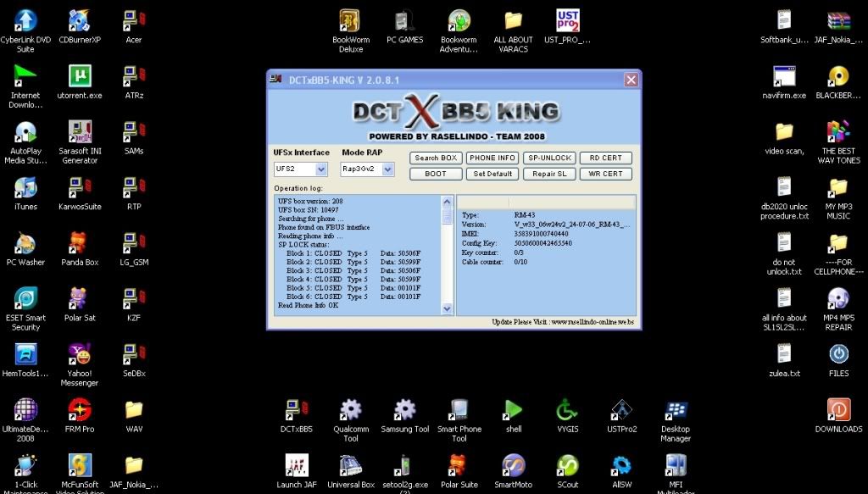Open the Universal Box shortcut icon
This screenshot has height=494, width=868.
click(350, 466)
